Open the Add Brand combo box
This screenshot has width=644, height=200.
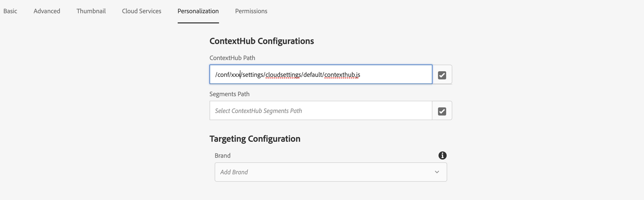pos(324,172)
